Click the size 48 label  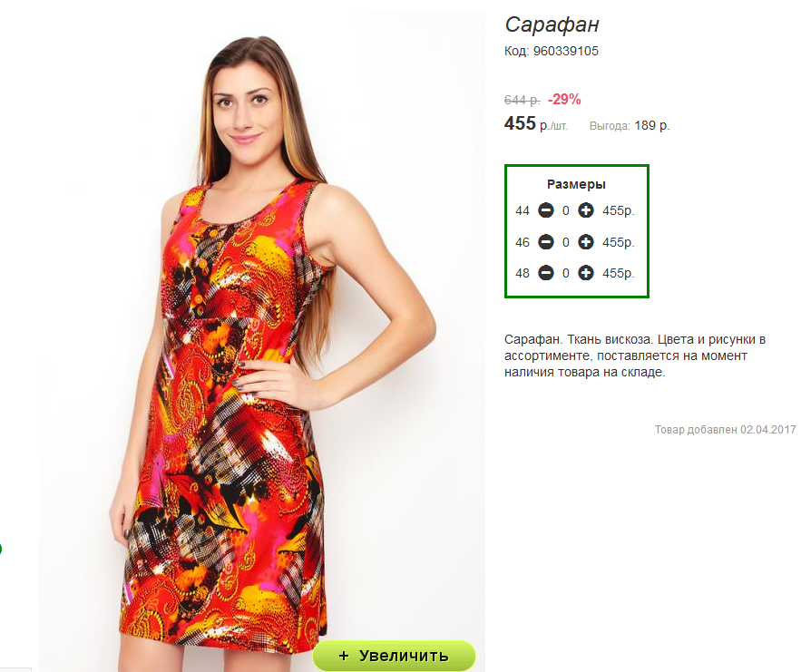(523, 274)
